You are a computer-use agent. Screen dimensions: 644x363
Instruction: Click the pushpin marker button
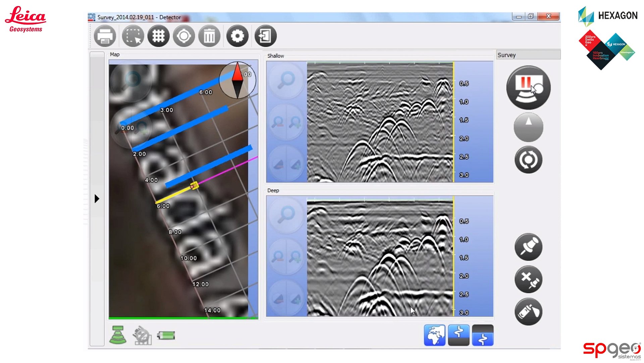click(528, 247)
